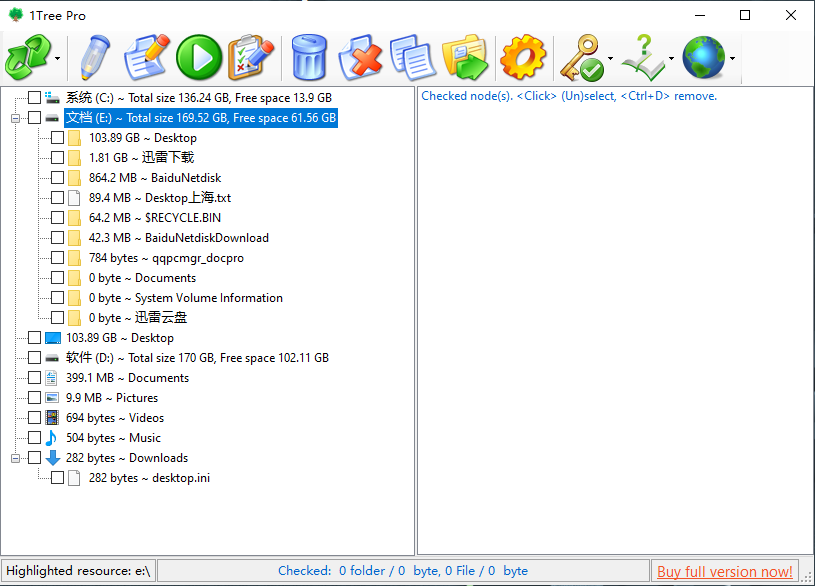
Task: Click the green play run icon
Action: click(199, 57)
